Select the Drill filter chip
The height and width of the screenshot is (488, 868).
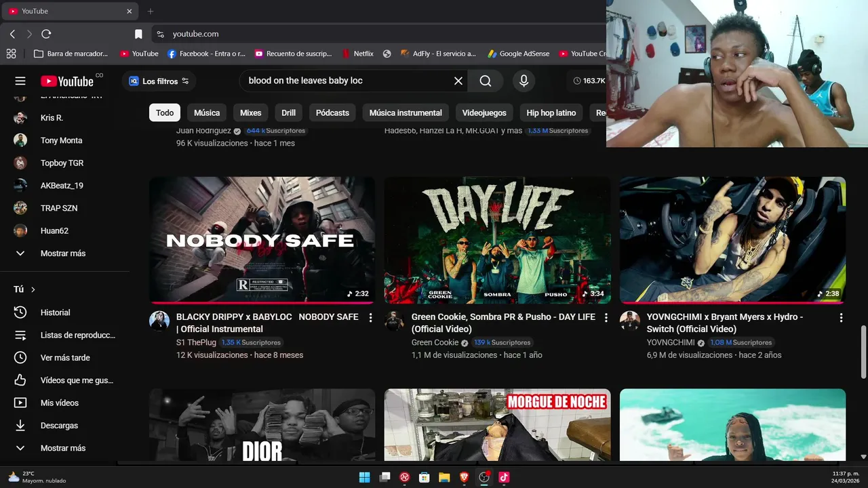(288, 113)
